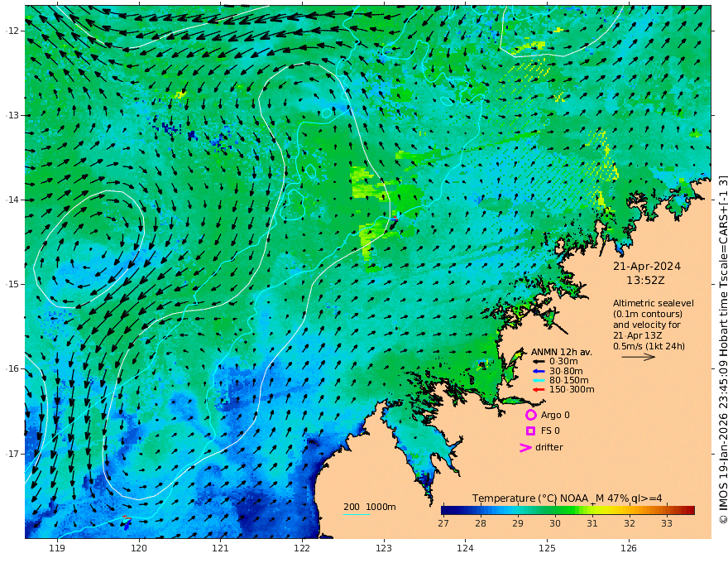Click the '0-30m' depth label
The width and height of the screenshot is (728, 563).
point(563,362)
